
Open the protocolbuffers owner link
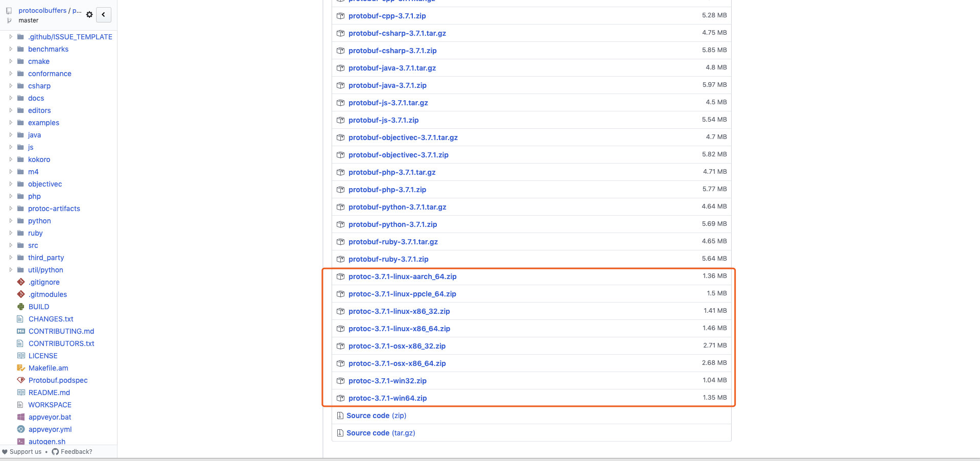(42, 10)
